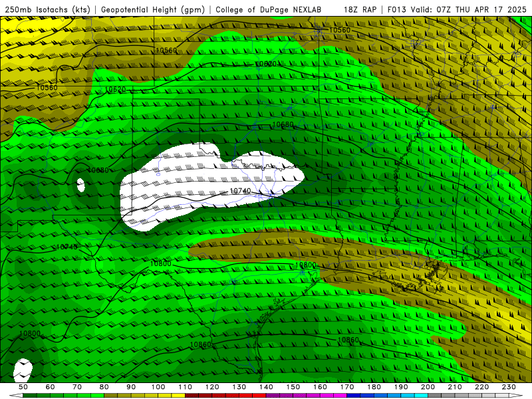
Task: Select the 220 label on the color bar
Action: [481, 387]
